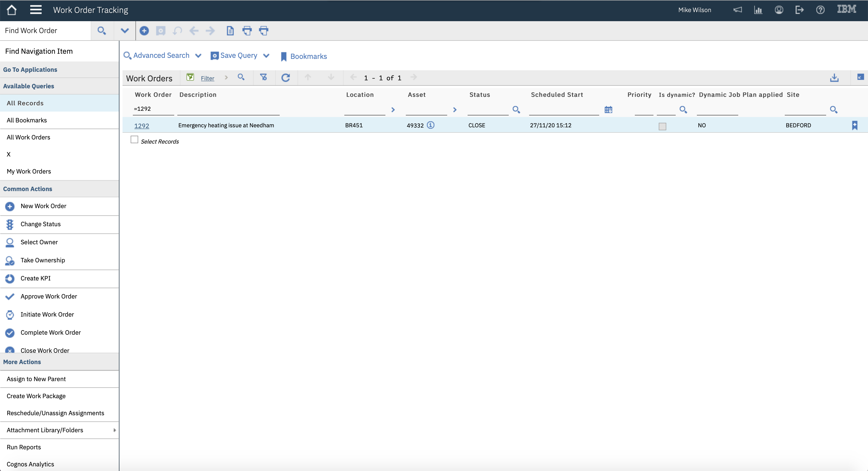The image size is (868, 471).
Task: Expand the Save Query dropdown arrow
Action: click(x=266, y=56)
